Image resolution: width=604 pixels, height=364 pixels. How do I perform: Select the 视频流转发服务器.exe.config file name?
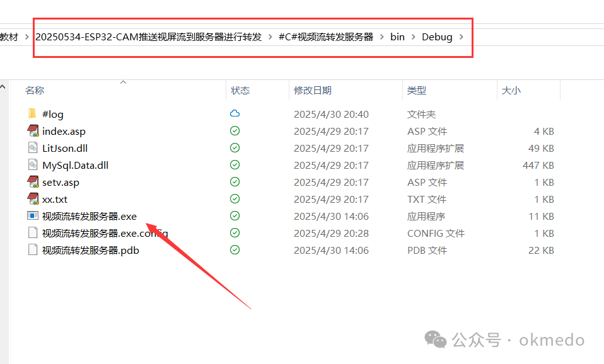(105, 233)
